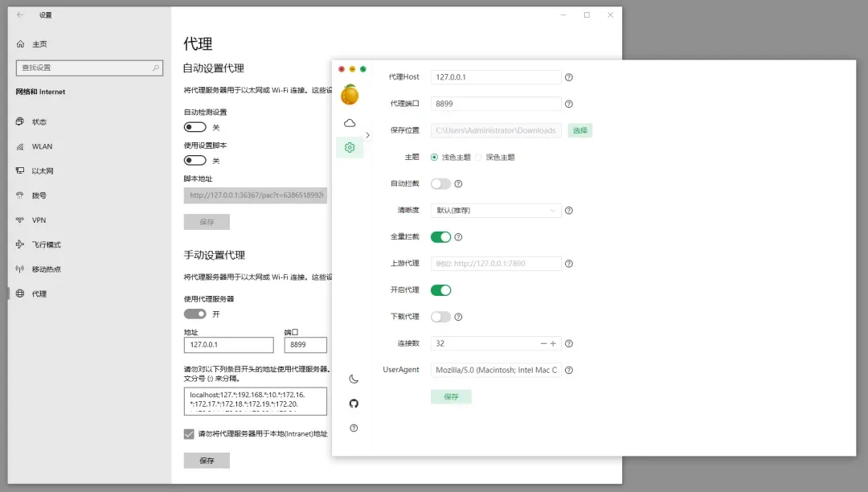Open the GitHub icon link

click(x=354, y=404)
